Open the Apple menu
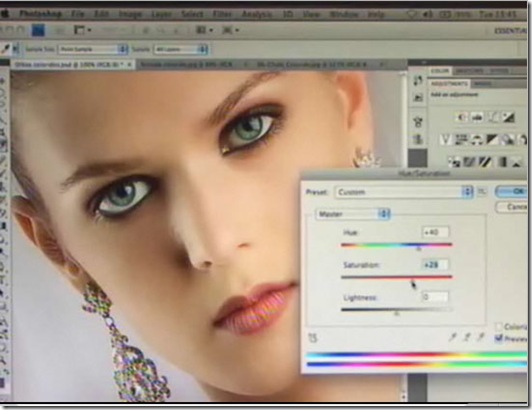This screenshot has width=532, height=410. coord(5,14)
